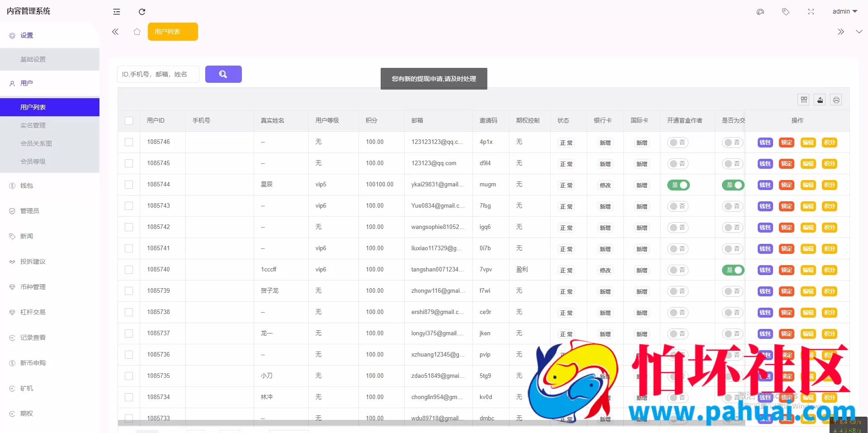Viewport: 868px width, 433px height.
Task: Go to home using the house icon tab
Action: point(137,32)
